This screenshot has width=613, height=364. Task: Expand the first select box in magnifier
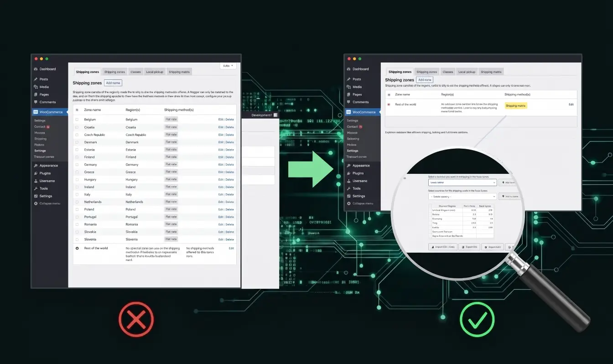pyautogui.click(x=462, y=182)
